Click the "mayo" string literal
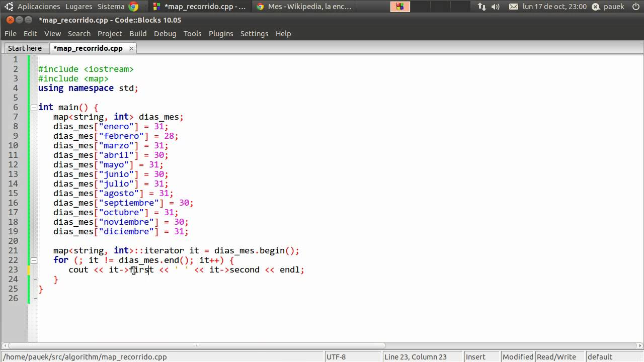644x362 pixels. (114, 164)
